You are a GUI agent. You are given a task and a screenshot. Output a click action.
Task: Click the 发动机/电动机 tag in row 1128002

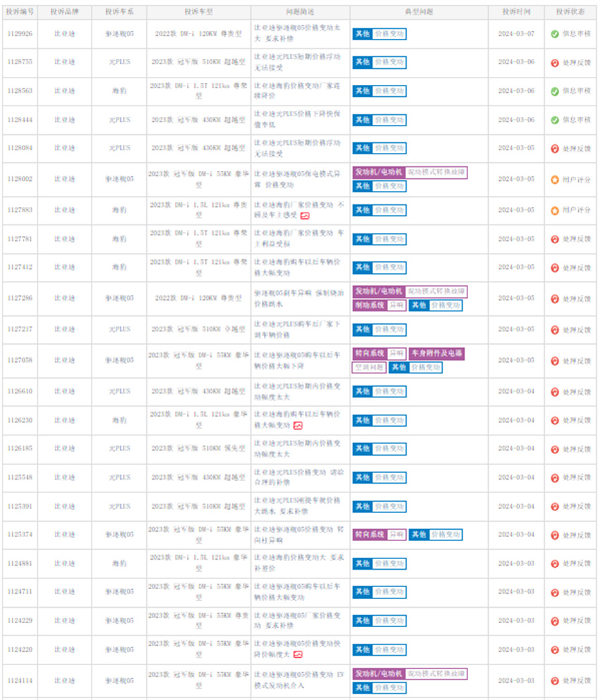[410, 172]
